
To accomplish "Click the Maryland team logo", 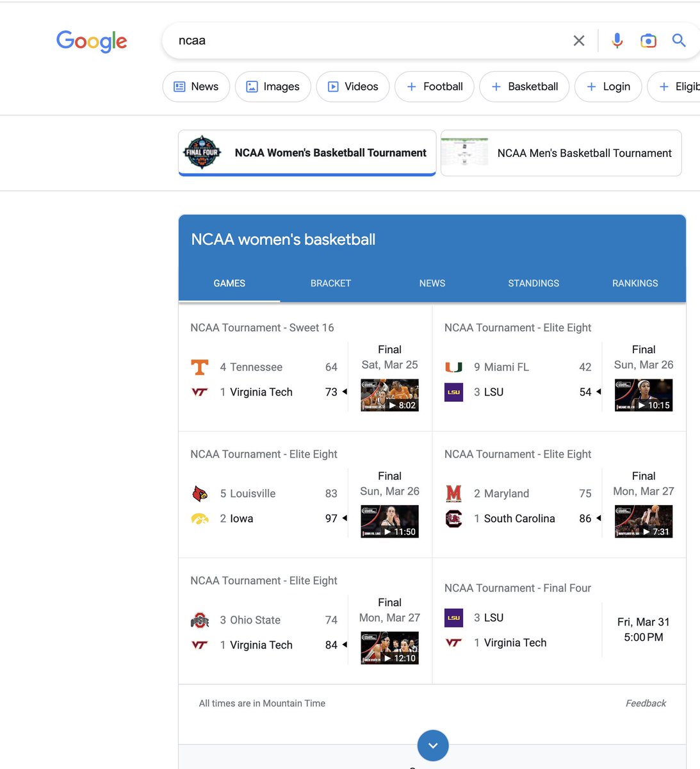I will [x=453, y=493].
